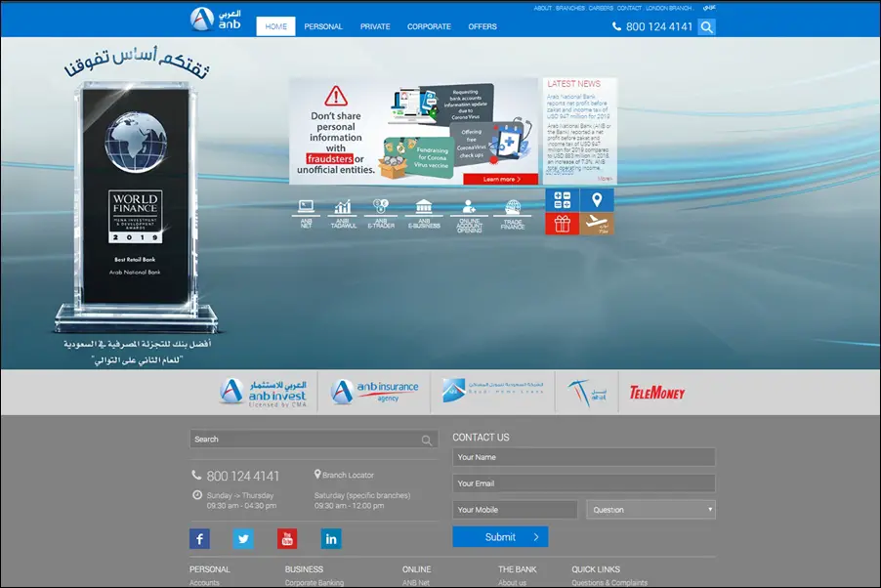Open the YouTube social icon
The height and width of the screenshot is (588, 881).
coord(287,538)
